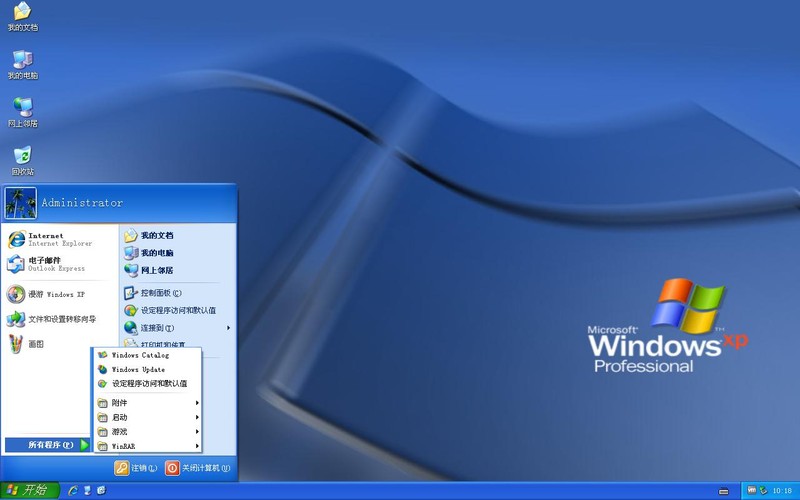Open 控制面板(C) control panel
This screenshot has width=800, height=500.
tap(178, 293)
